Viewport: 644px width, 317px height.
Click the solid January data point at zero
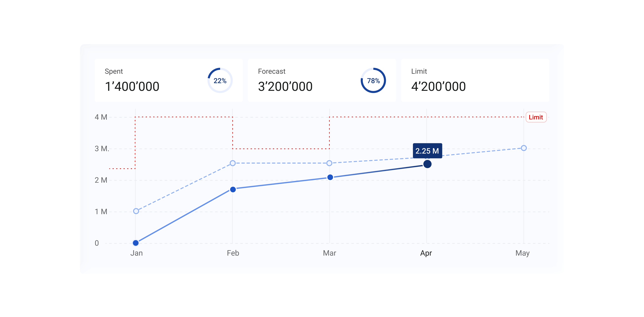136,243
